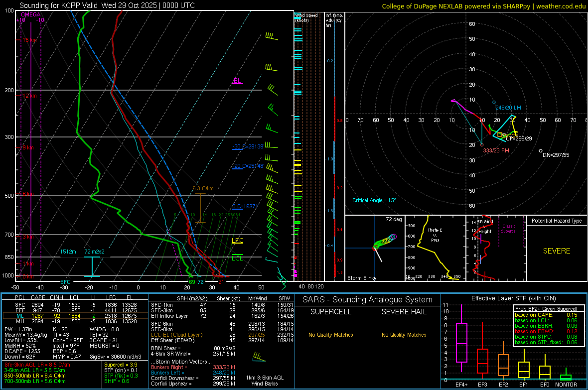Click the green LCL marker on the skew-T
The height and width of the screenshot is (390, 588).
coord(237,259)
